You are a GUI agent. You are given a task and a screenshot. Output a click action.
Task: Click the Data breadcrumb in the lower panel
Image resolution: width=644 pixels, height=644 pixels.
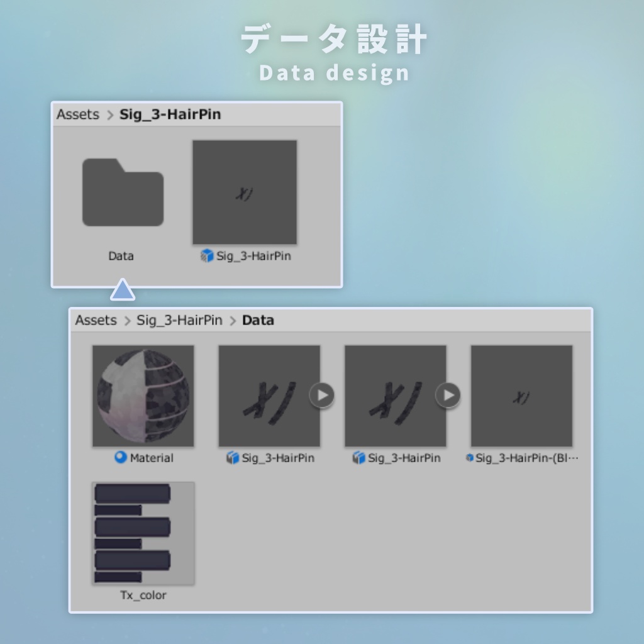pos(258,320)
